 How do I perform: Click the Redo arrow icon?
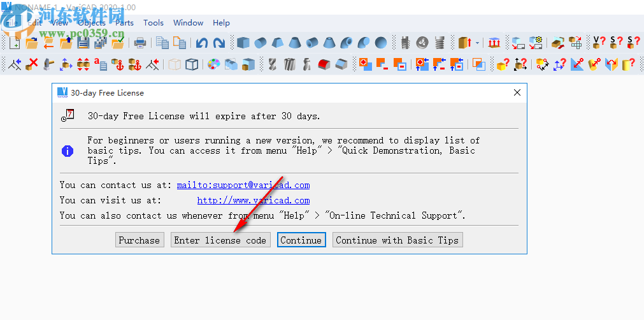click(219, 43)
